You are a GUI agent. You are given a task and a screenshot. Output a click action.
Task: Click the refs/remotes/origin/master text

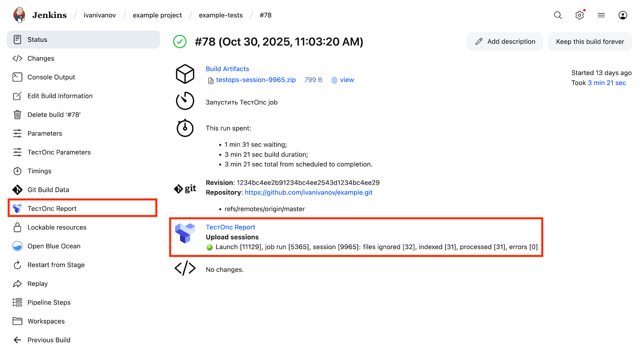click(264, 209)
